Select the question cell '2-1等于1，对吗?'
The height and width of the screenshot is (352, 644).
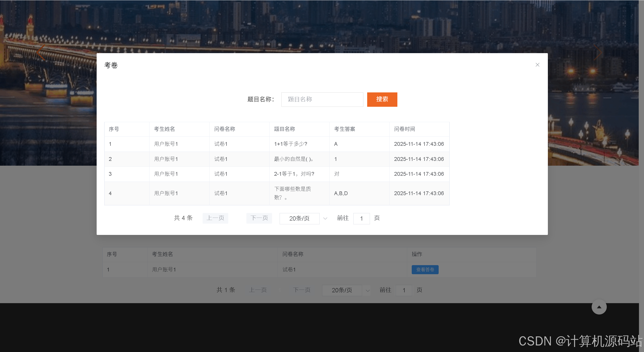[x=299, y=174]
